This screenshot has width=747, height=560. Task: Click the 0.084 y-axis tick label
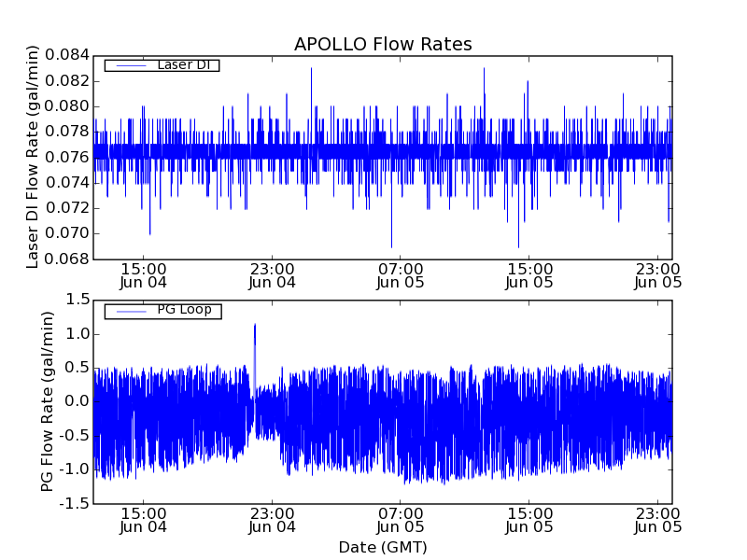coord(67,55)
